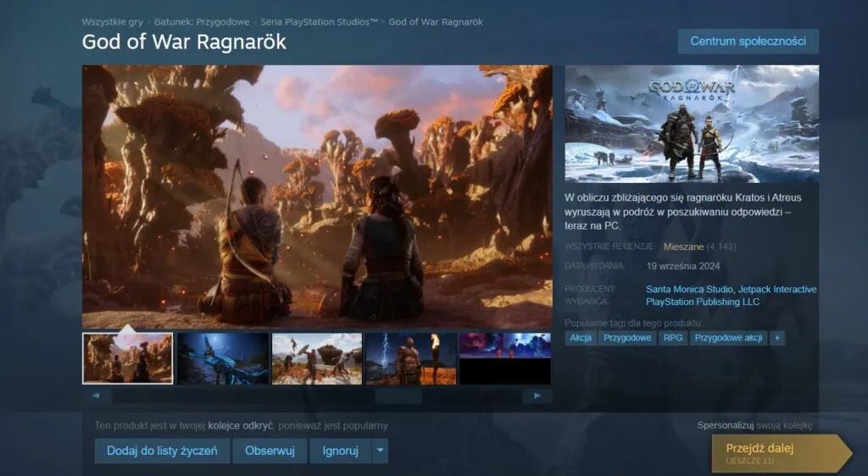Click the right arrow of thumbnail strip
The height and width of the screenshot is (476, 868).
click(x=537, y=396)
